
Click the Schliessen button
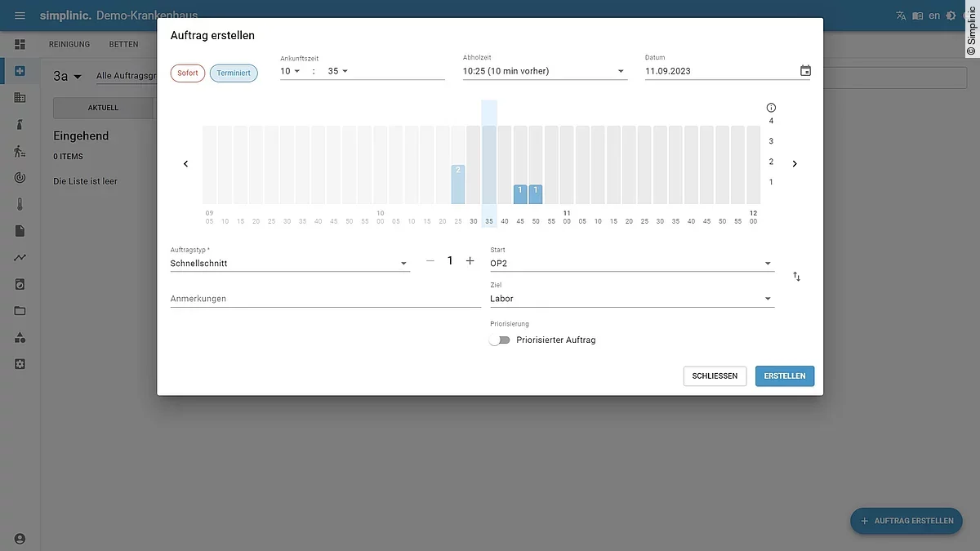click(715, 376)
